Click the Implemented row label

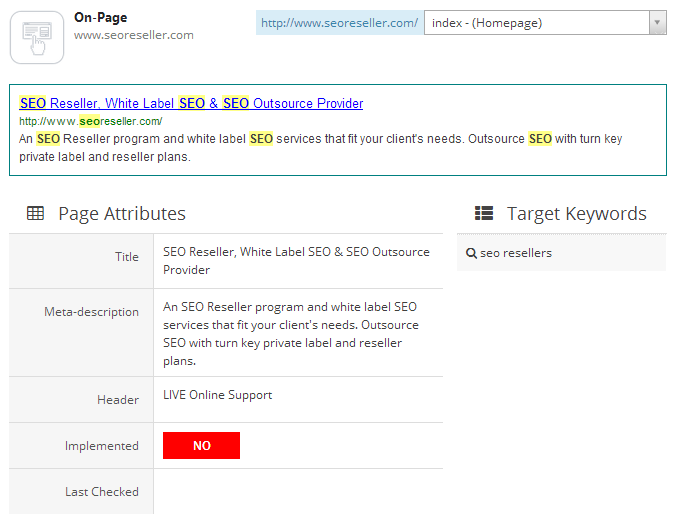click(x=102, y=446)
